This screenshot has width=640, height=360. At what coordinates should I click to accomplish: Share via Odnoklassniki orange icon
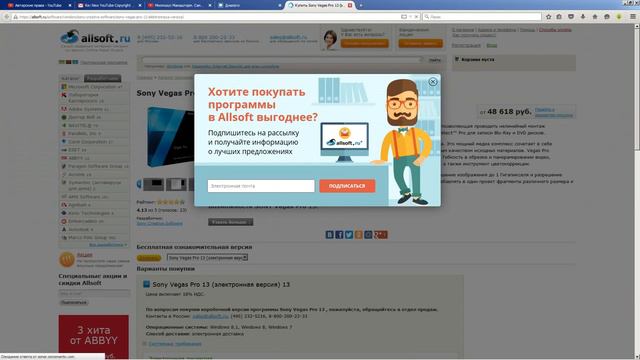pyautogui.click(x=359, y=235)
